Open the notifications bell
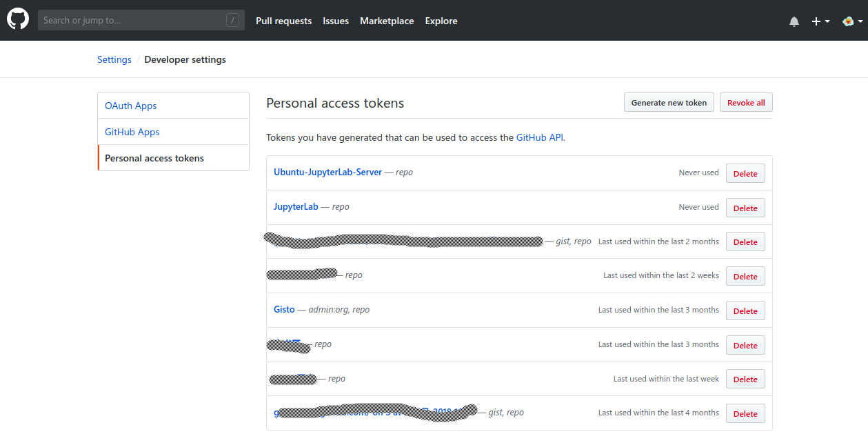 tap(794, 21)
